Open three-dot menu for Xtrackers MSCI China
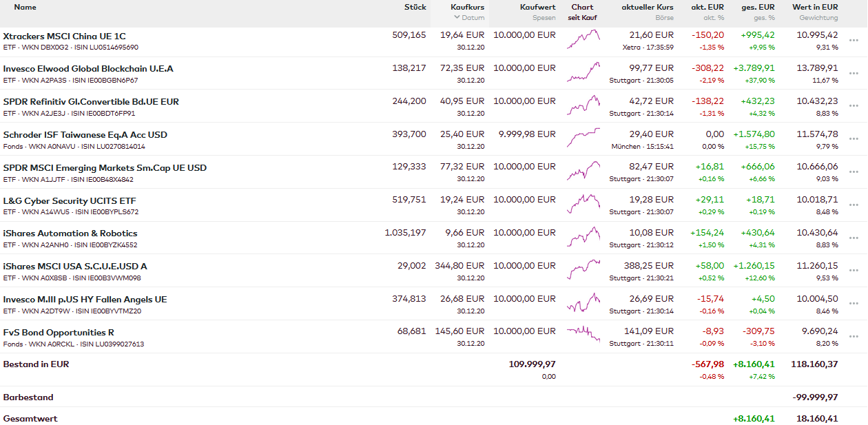Image resolution: width=868 pixels, height=425 pixels. pos(854,41)
